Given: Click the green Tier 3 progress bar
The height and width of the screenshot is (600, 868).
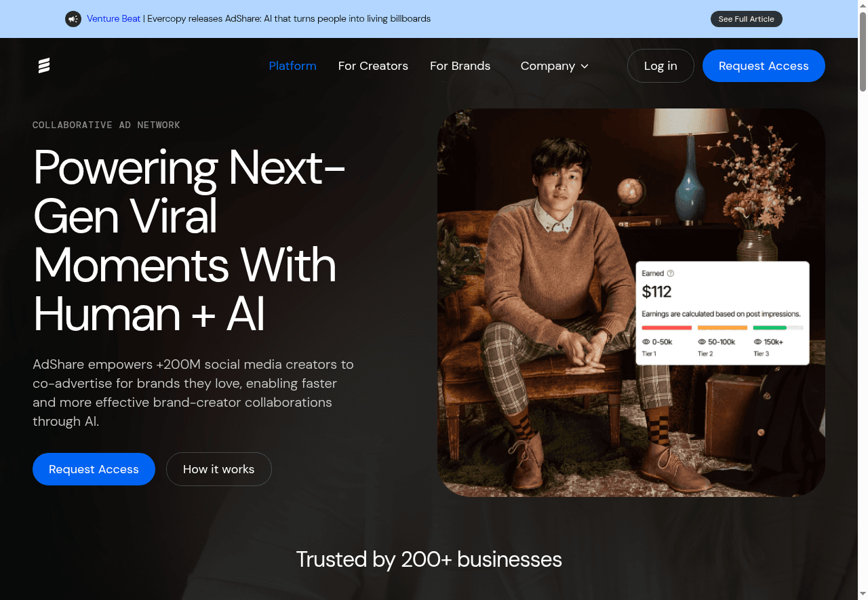Looking at the screenshot, I should tap(770, 327).
